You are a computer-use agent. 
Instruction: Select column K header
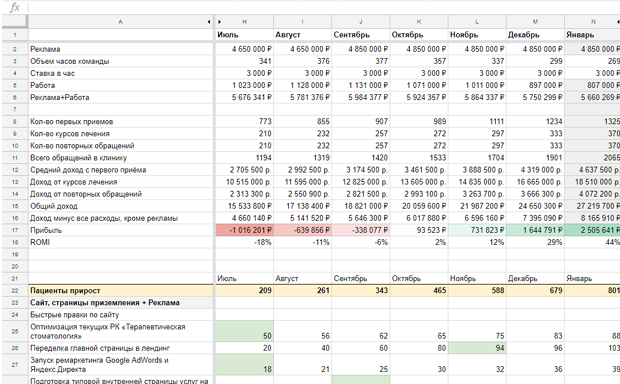[419, 22]
